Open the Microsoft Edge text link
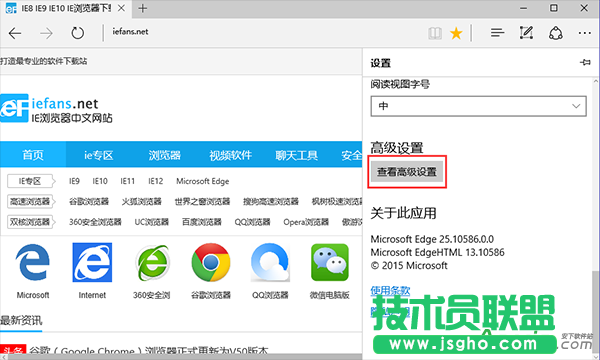600x360 pixels. point(202,181)
